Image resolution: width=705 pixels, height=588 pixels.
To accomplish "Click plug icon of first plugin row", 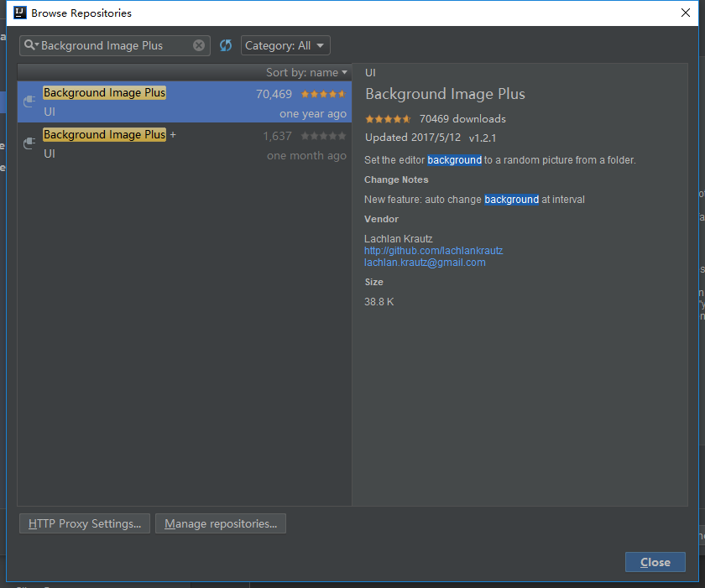I will click(29, 101).
